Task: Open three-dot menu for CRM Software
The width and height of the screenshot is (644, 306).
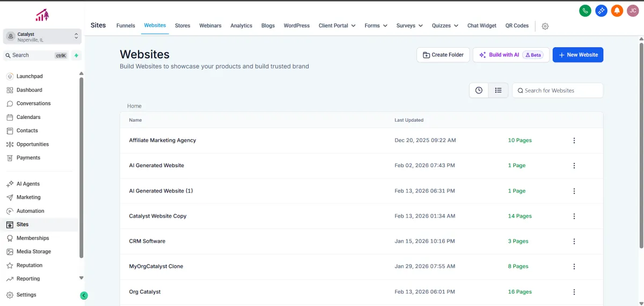Action: coord(574,241)
